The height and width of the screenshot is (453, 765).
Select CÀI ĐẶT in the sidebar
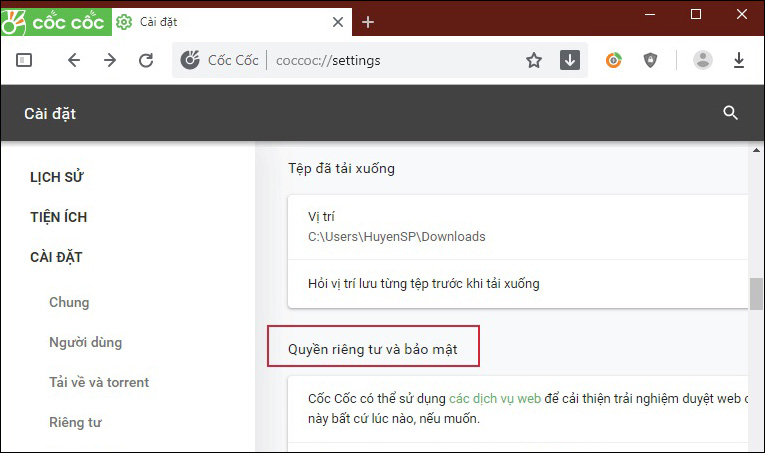point(56,257)
